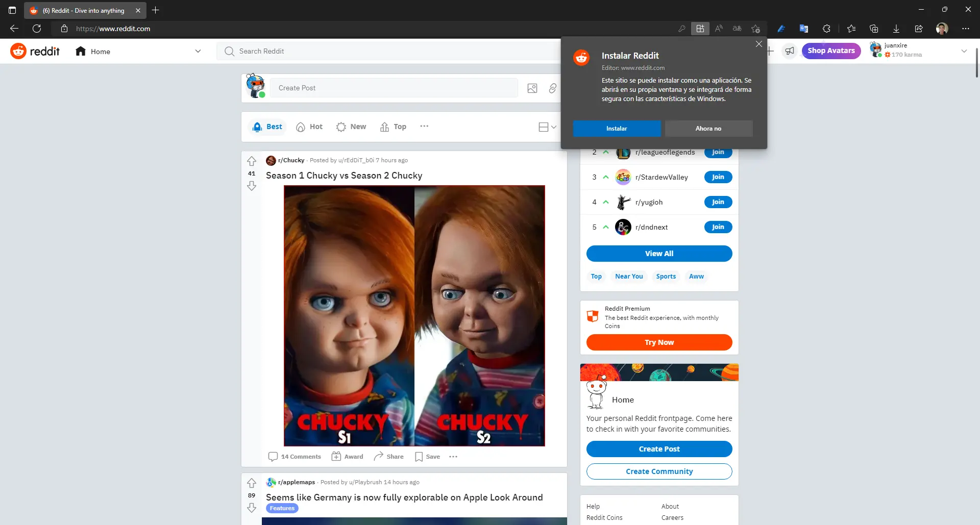Open the Downloads icon in browser toolbar
This screenshot has width=980, height=525.
click(x=896, y=29)
